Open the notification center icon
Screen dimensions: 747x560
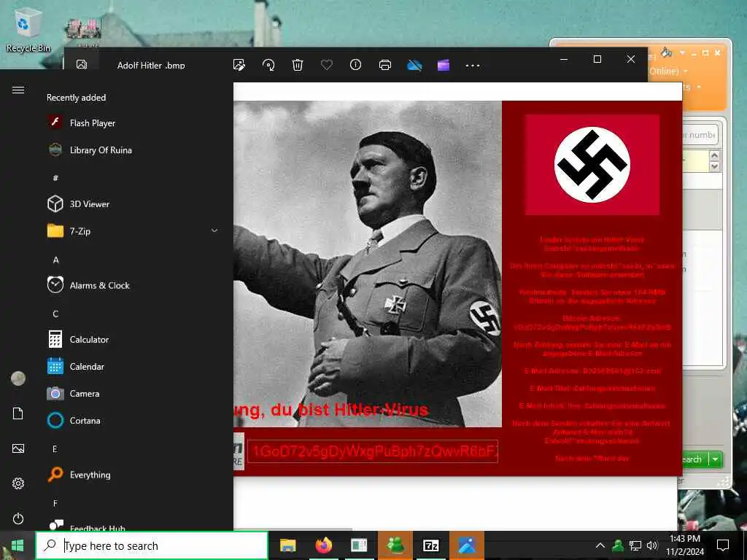pos(723,545)
